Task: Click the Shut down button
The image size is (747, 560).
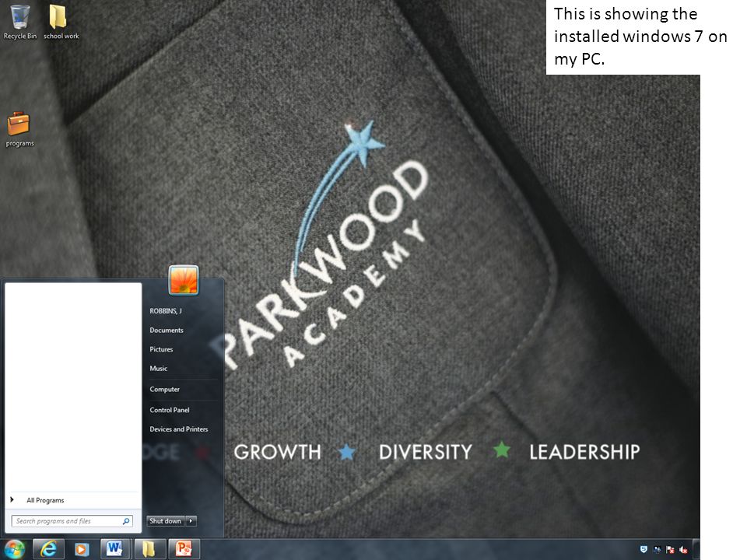Action: click(x=165, y=521)
